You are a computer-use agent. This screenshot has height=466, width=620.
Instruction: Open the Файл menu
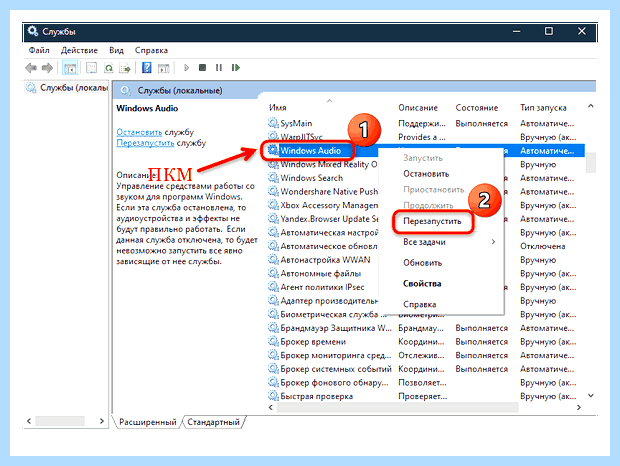click(39, 50)
